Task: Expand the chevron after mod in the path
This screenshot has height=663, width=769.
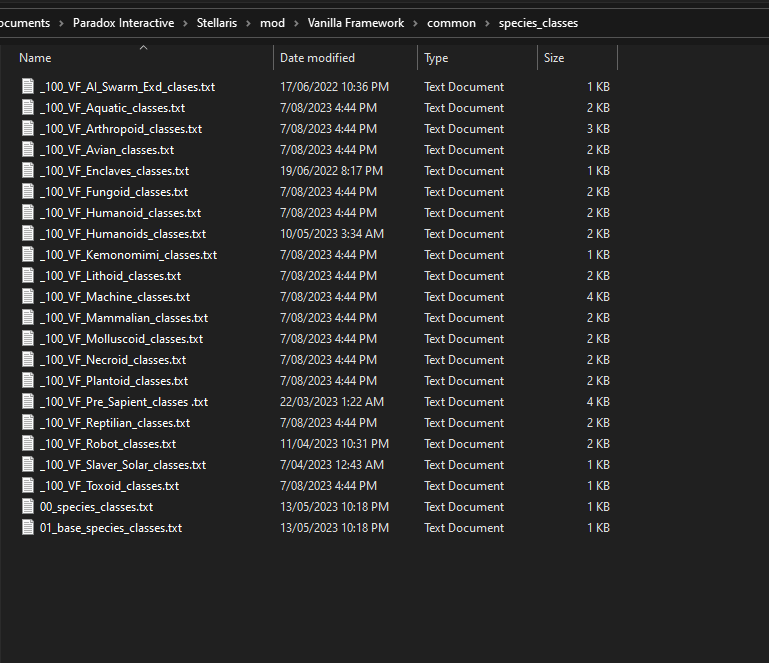Action: click(296, 24)
